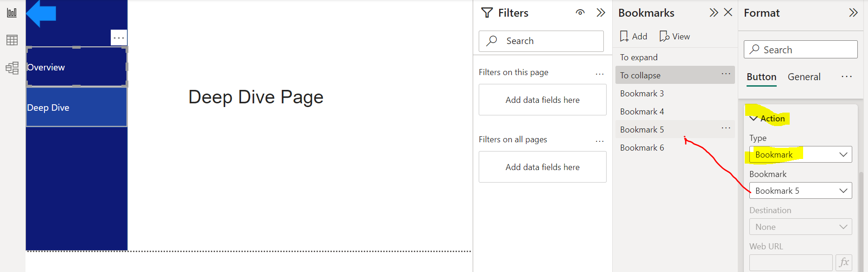This screenshot has width=868, height=272.
Task: Click the Web URL input field
Action: 791,263
